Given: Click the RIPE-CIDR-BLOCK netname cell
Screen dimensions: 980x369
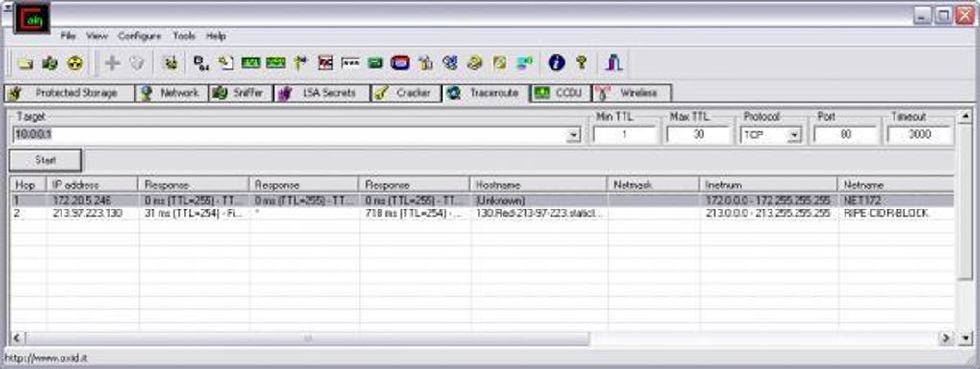Looking at the screenshot, I should 886,214.
